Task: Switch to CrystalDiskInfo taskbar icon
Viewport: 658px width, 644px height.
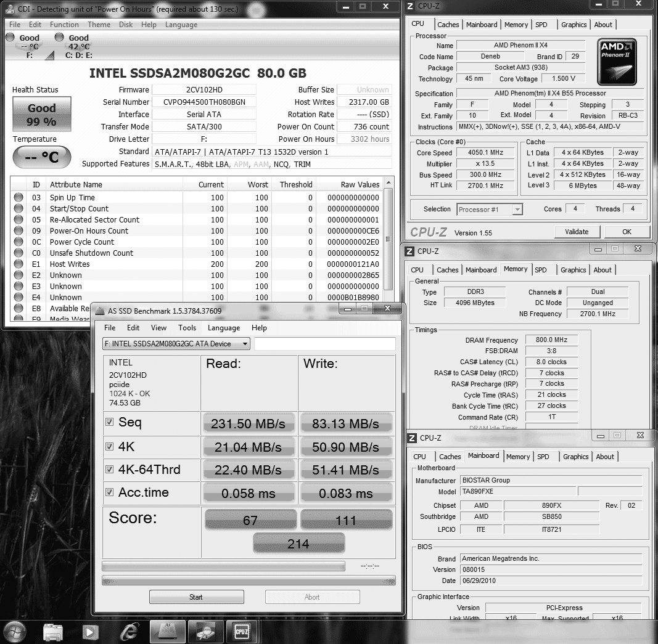Action: (x=205, y=632)
